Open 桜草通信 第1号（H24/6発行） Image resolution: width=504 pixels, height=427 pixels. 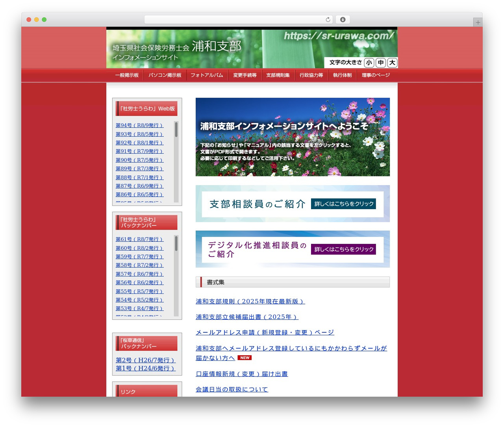pos(146,368)
